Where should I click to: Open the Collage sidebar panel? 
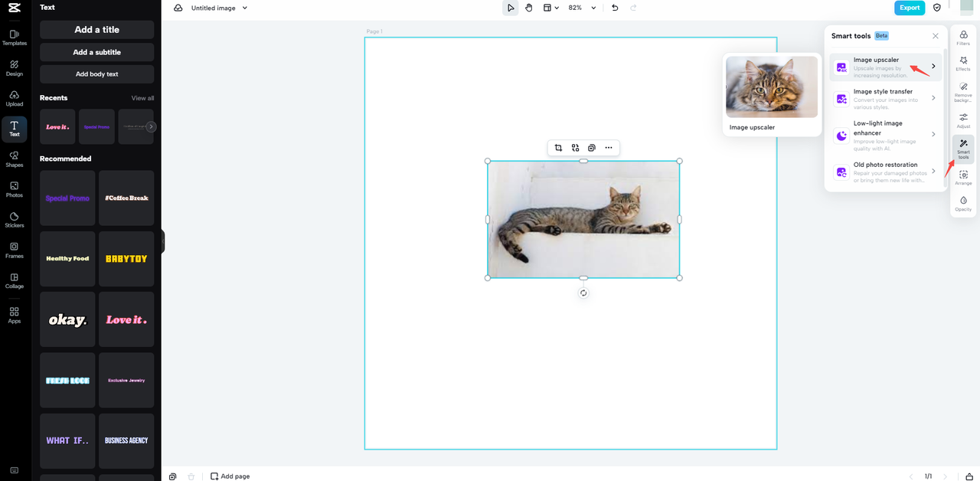[15, 280]
